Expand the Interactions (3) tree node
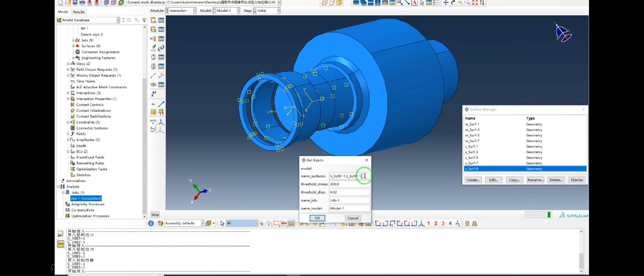This screenshot has height=276, width=644. coord(68,93)
